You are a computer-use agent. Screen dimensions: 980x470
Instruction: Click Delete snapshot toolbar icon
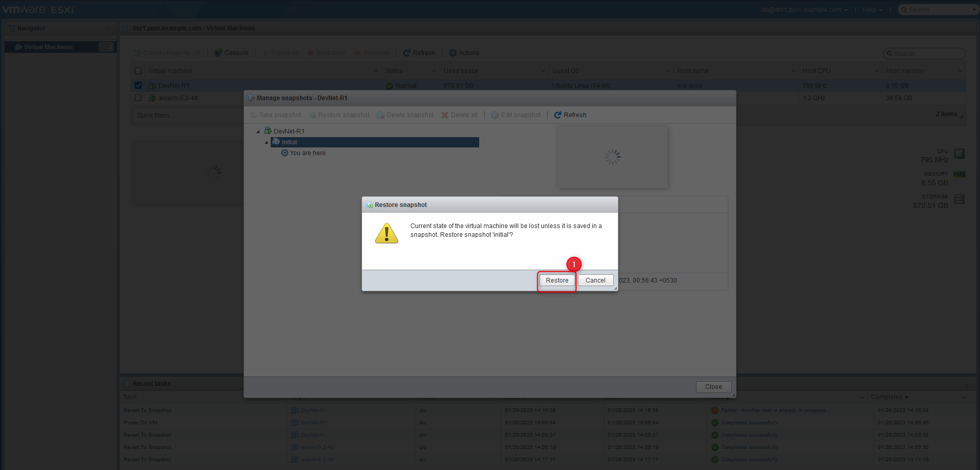(381, 115)
